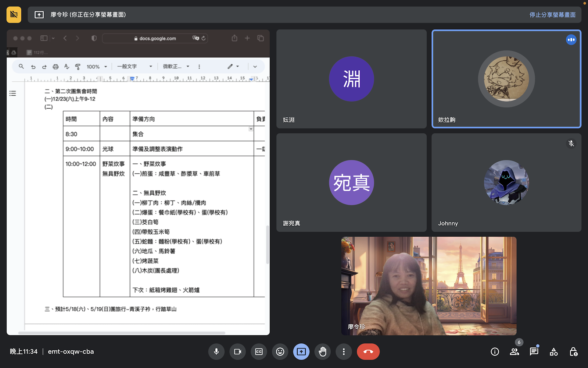588x368 pixels.
Task: Open the 一般文字 style dropdown
Action: pos(135,67)
